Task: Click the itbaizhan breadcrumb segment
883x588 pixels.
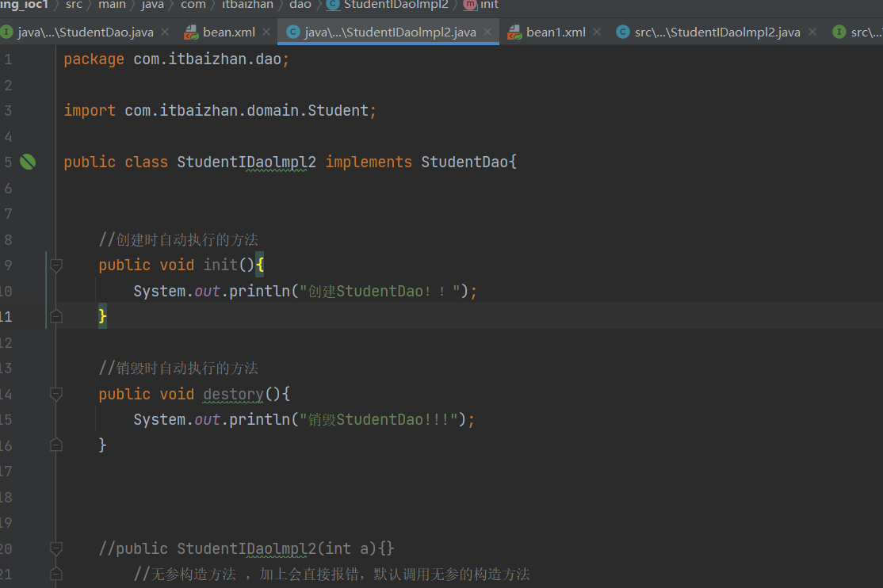Action: [x=248, y=5]
